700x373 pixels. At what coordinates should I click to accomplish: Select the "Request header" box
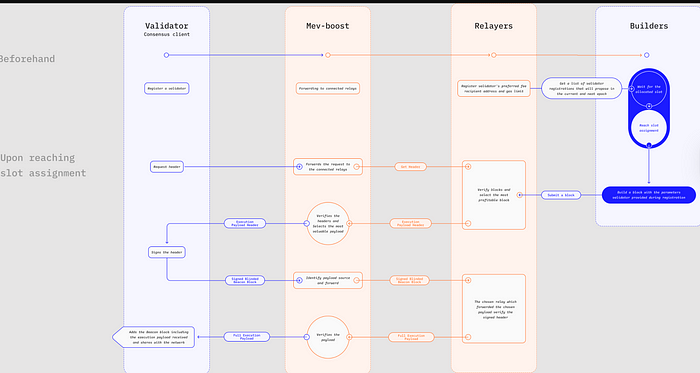point(167,167)
